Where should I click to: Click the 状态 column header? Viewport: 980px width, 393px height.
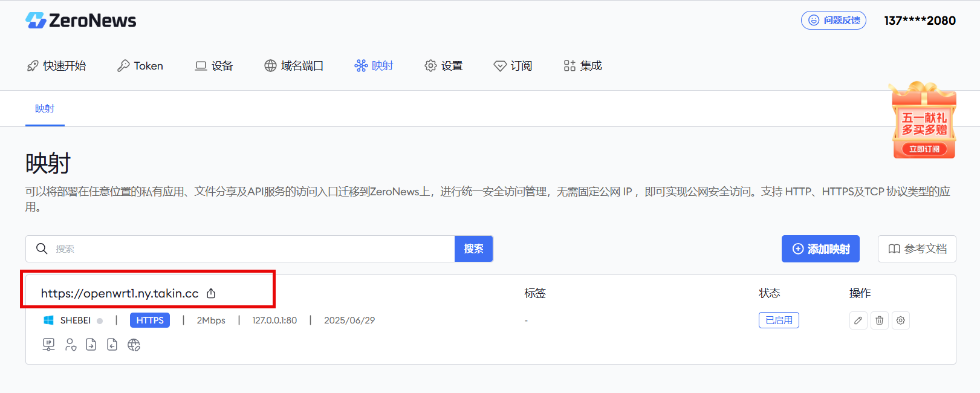coord(770,293)
